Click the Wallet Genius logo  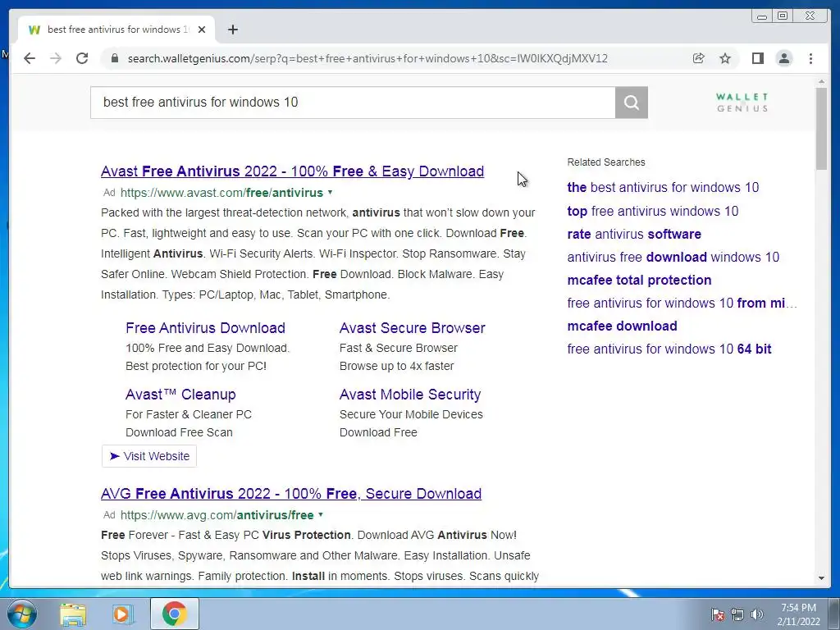[742, 103]
